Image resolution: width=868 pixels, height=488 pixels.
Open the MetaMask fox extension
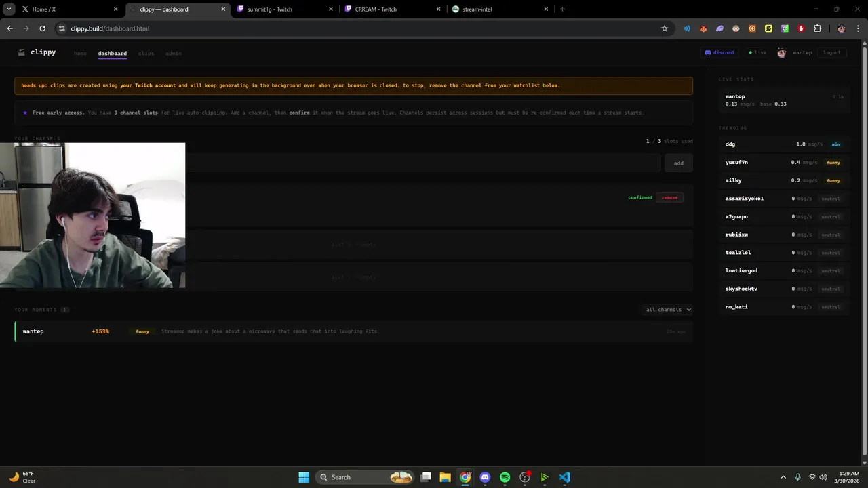[703, 28]
